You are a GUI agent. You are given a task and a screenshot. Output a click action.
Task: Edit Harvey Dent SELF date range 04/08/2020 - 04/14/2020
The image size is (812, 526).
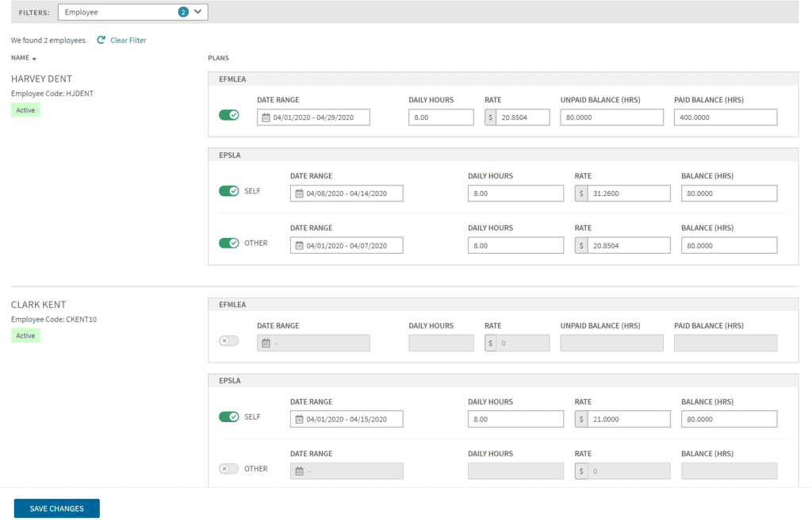[x=347, y=194]
